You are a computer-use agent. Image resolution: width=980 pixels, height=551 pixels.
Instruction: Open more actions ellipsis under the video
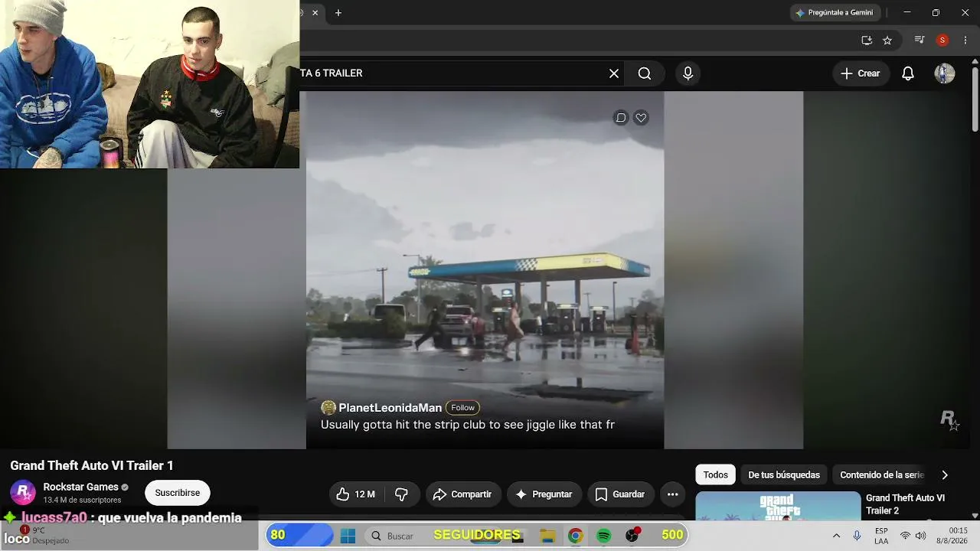coord(672,494)
